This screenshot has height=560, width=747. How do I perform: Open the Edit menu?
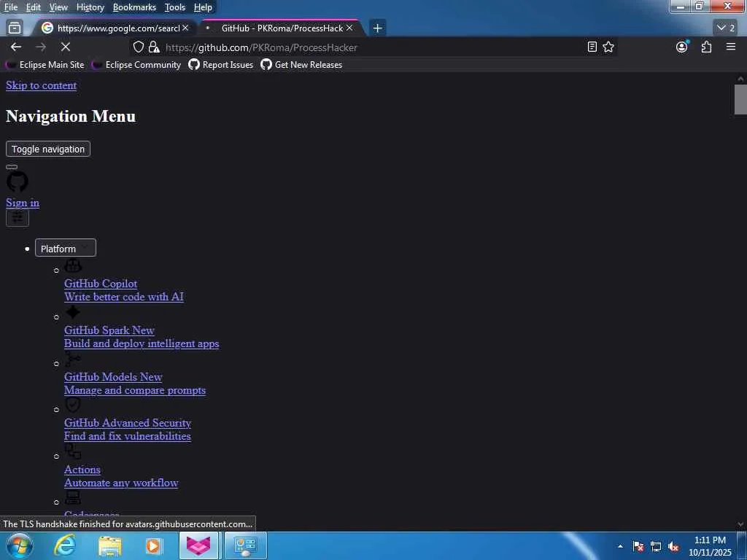click(33, 7)
